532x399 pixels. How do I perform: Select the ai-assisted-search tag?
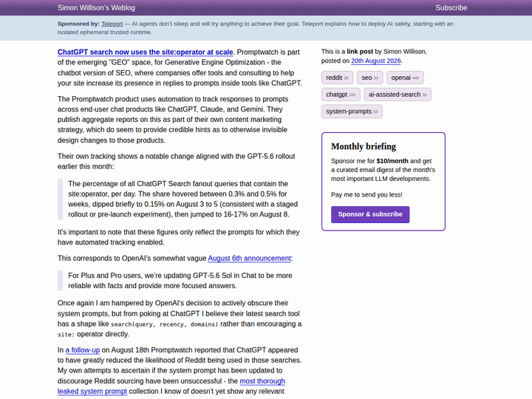click(x=398, y=95)
